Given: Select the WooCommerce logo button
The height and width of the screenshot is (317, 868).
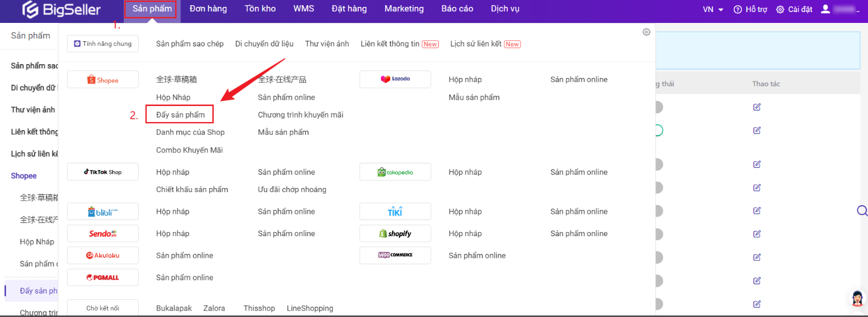Looking at the screenshot, I should pos(395,255).
